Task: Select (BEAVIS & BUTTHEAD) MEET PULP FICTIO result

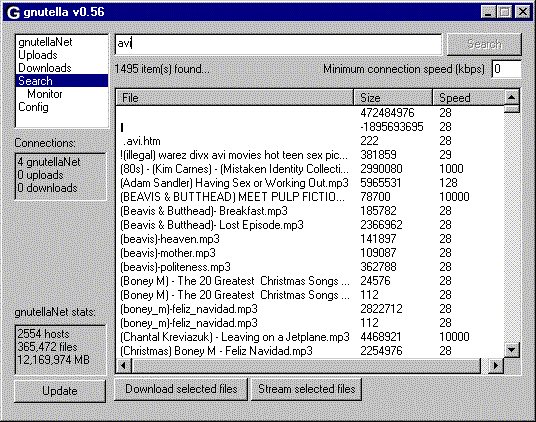Action: [x=310, y=197]
